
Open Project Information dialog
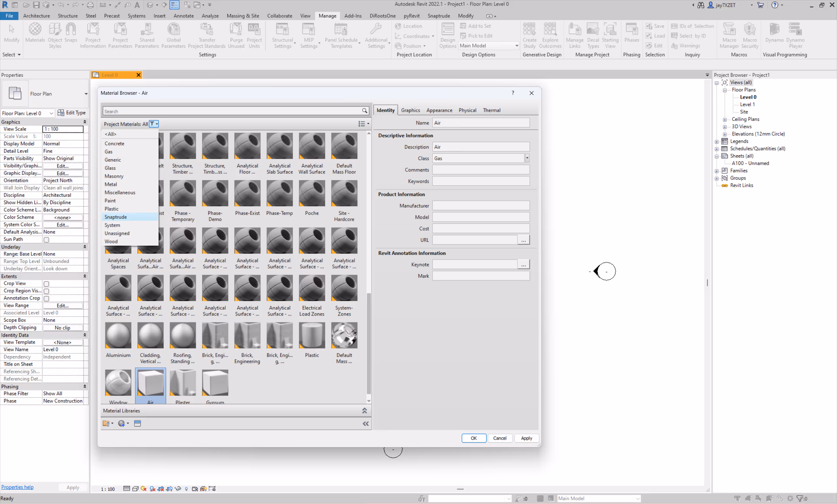pos(93,36)
